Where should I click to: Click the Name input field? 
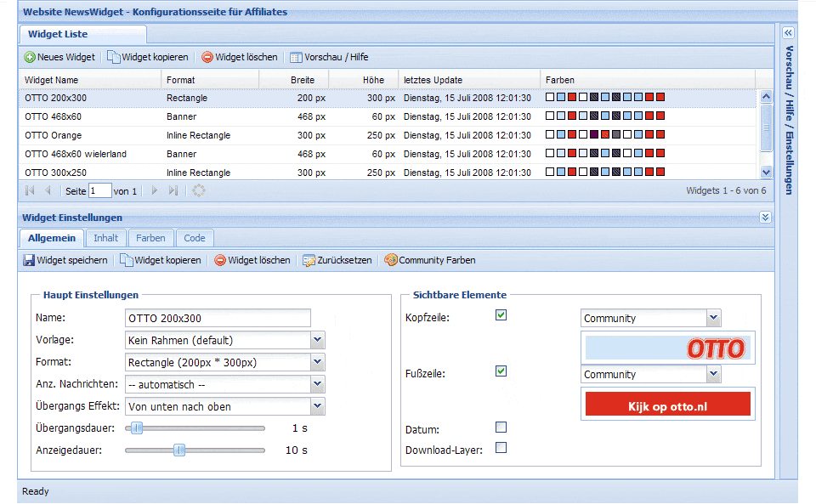pyautogui.click(x=218, y=318)
